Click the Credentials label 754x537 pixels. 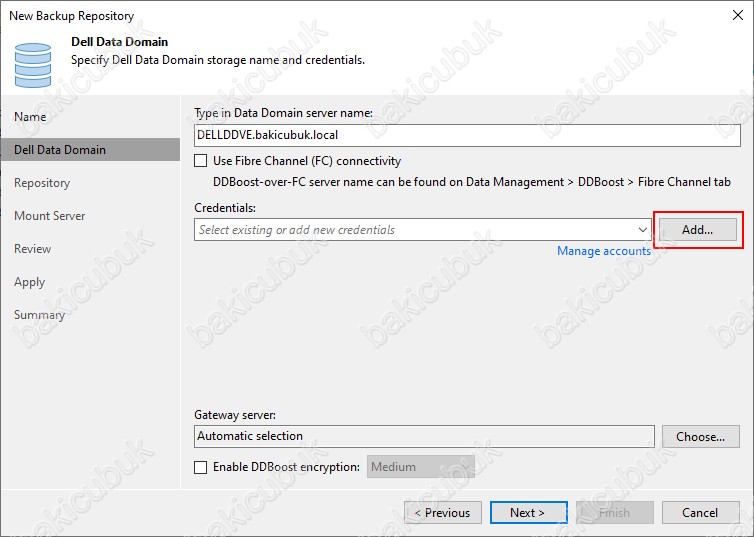click(225, 208)
